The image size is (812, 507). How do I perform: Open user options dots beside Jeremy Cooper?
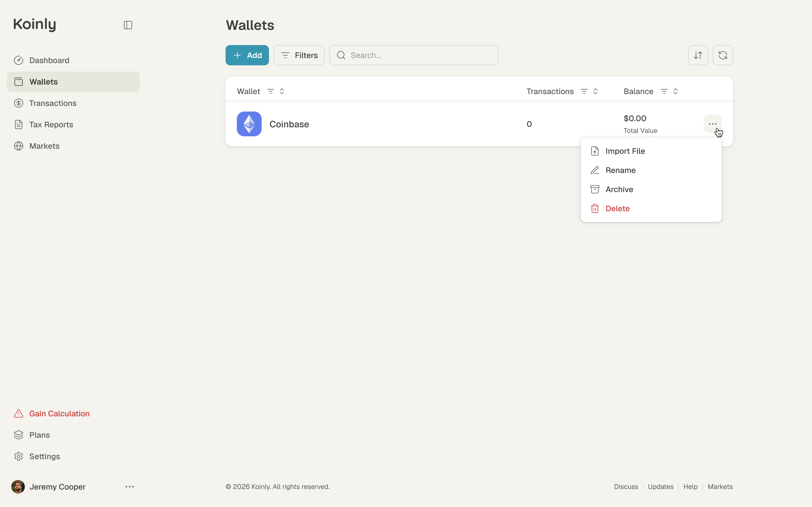(x=129, y=486)
